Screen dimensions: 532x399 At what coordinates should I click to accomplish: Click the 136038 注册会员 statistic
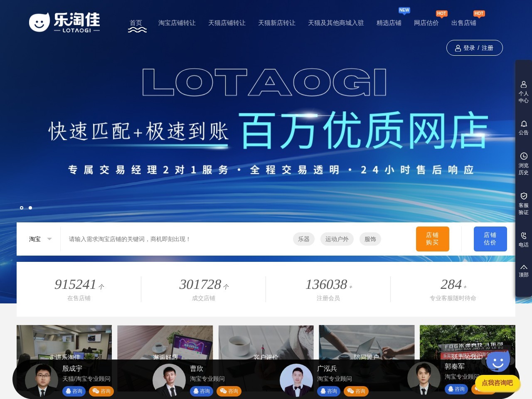click(x=328, y=289)
